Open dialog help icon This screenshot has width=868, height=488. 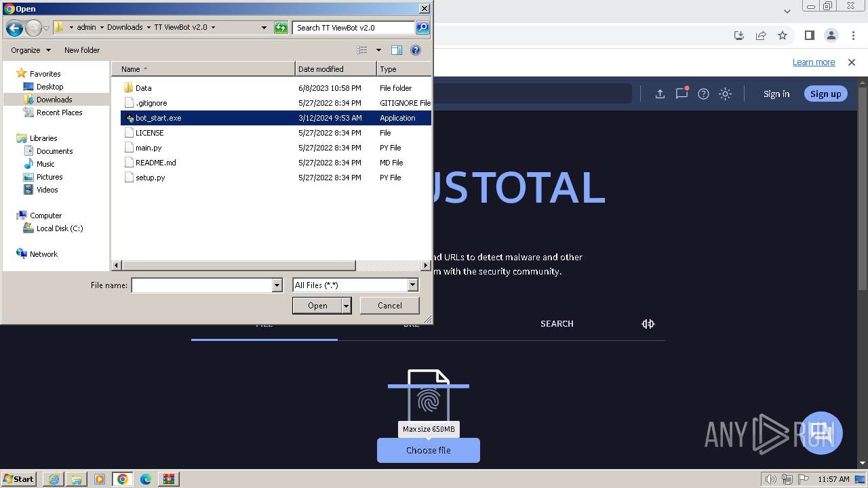coord(416,50)
